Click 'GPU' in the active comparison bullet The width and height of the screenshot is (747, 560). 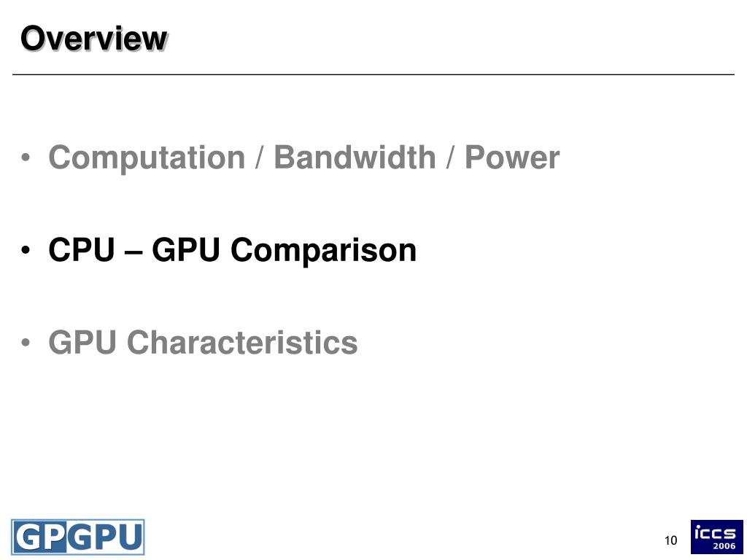186,249
